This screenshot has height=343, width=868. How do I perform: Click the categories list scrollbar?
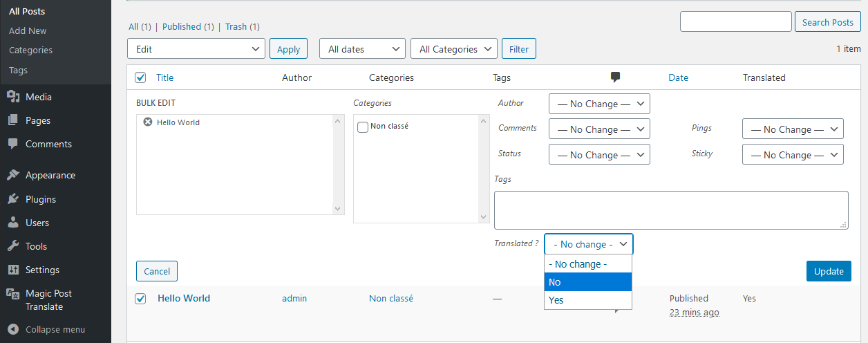484,169
